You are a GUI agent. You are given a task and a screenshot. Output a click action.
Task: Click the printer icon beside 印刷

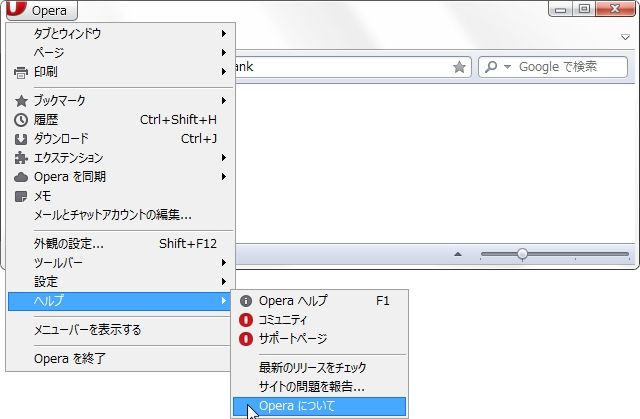coord(21,73)
